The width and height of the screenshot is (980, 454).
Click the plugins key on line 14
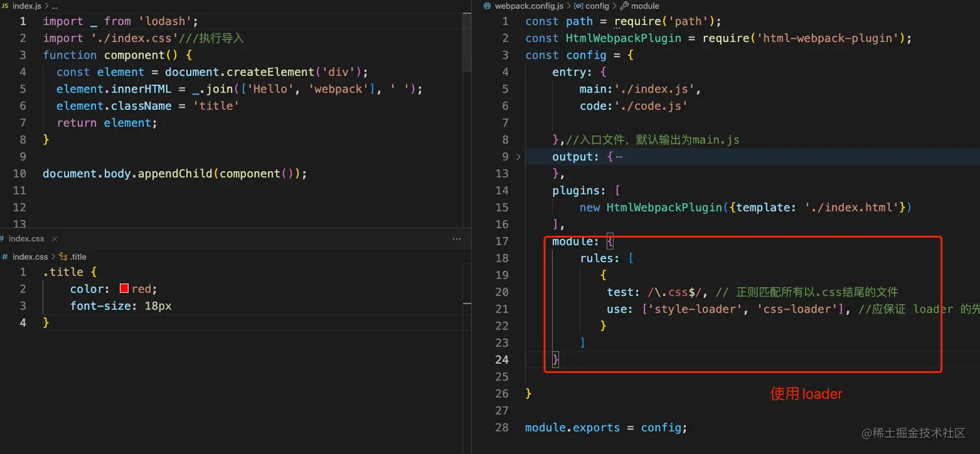(x=576, y=190)
